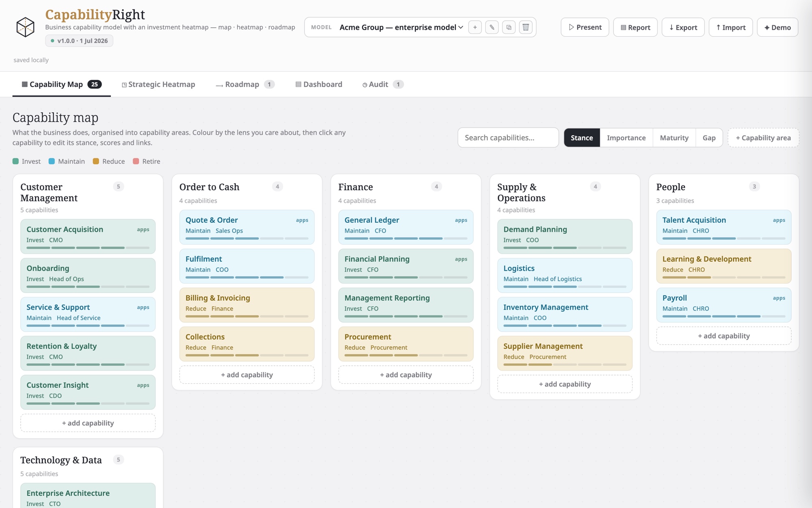Click the Technology & Data area heading
Screen dimensions: 812x508
click(x=61, y=460)
